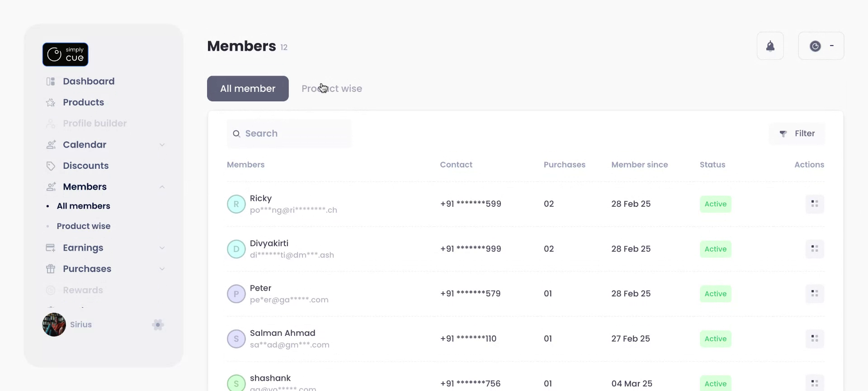Screen dimensions: 868x391
Task: Open actions menu for Divyakirti
Action: click(814, 249)
